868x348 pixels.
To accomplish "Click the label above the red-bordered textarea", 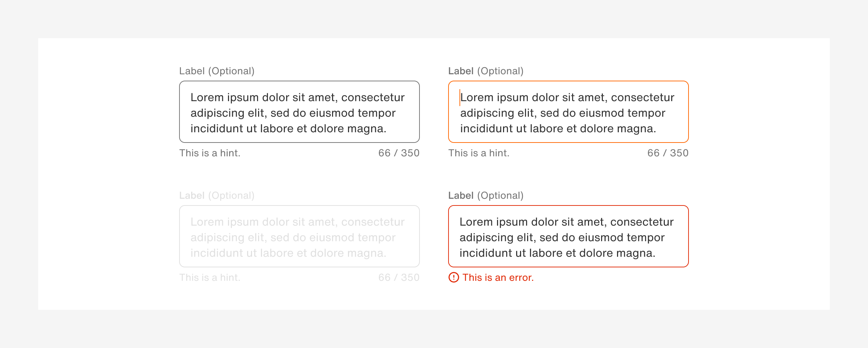I will pyautogui.click(x=486, y=196).
